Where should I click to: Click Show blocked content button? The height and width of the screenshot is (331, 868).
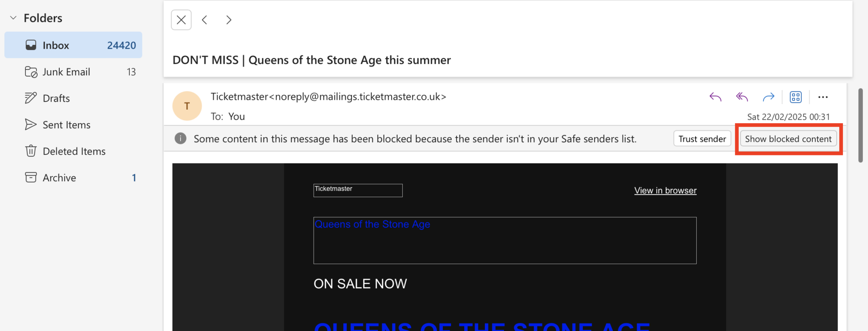pos(788,139)
